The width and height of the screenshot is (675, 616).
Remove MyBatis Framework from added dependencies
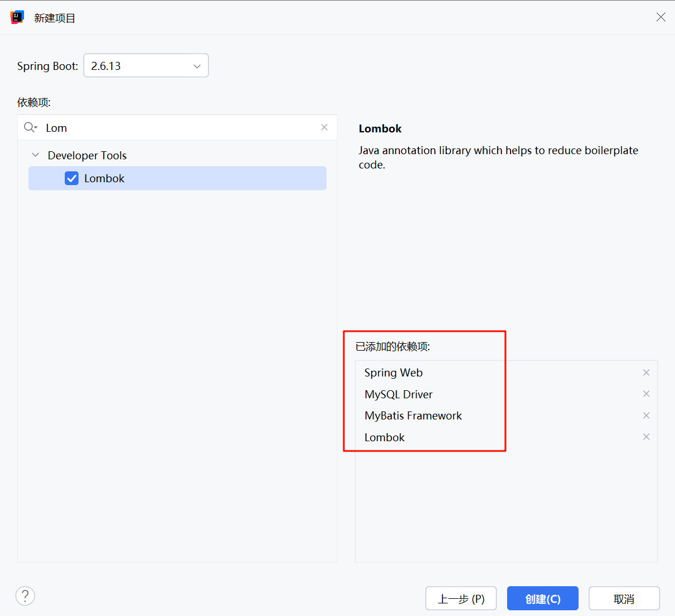(646, 415)
